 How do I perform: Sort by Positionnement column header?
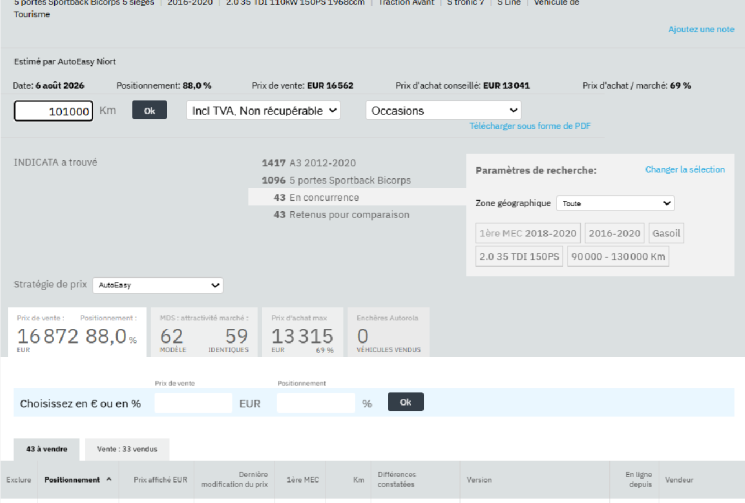[72, 480]
